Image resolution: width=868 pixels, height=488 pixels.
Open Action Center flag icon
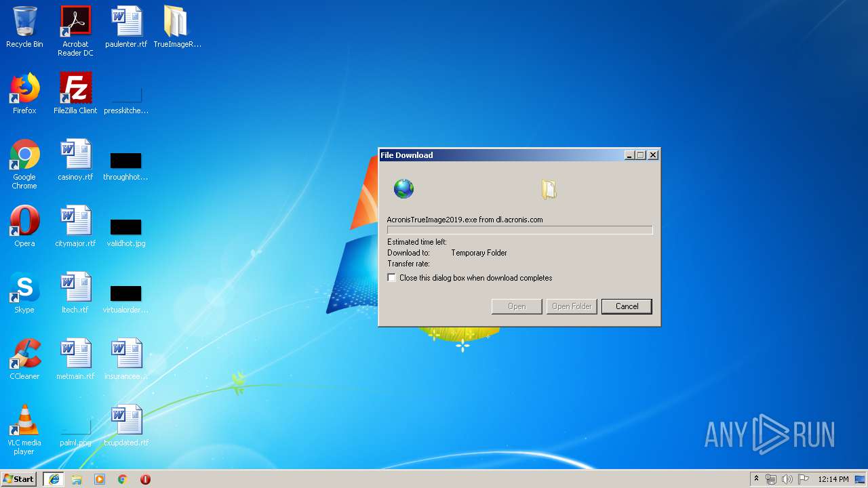coord(804,479)
